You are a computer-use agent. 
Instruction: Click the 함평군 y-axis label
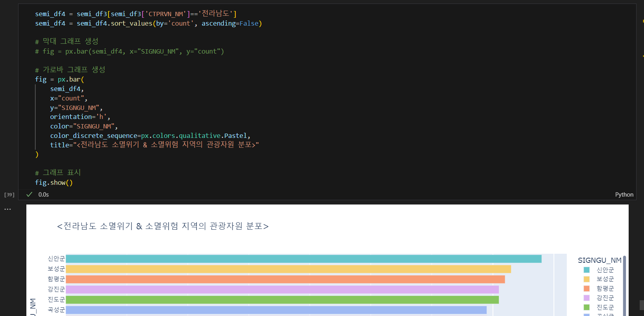pyautogui.click(x=56, y=279)
